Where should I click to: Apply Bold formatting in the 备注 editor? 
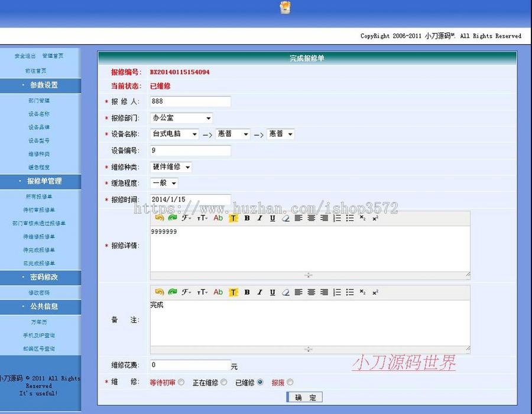click(x=247, y=292)
